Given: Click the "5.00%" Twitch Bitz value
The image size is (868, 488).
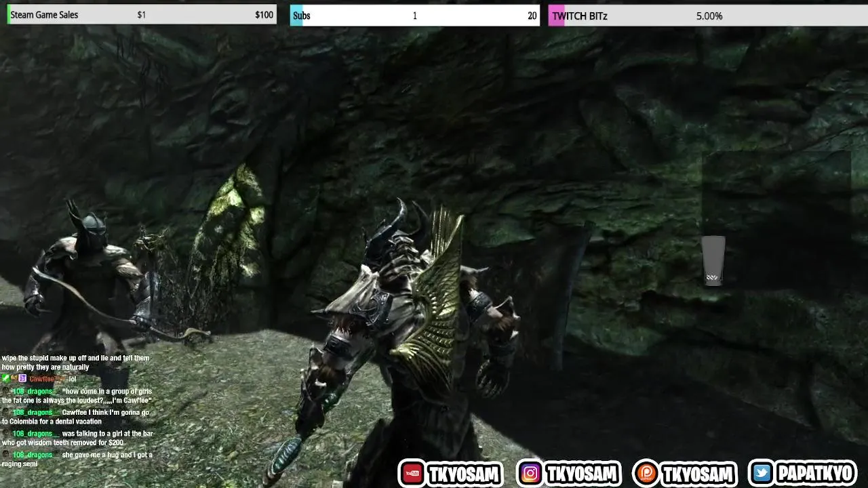Looking at the screenshot, I should [x=709, y=16].
